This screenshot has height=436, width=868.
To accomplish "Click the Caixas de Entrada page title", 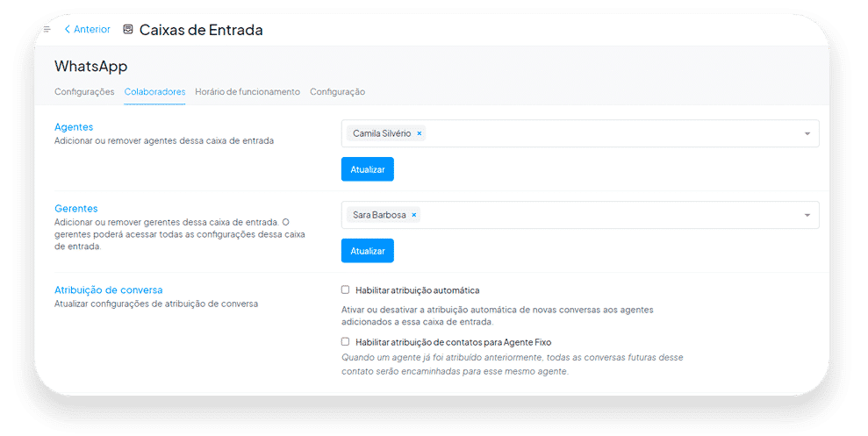I will tap(201, 30).
